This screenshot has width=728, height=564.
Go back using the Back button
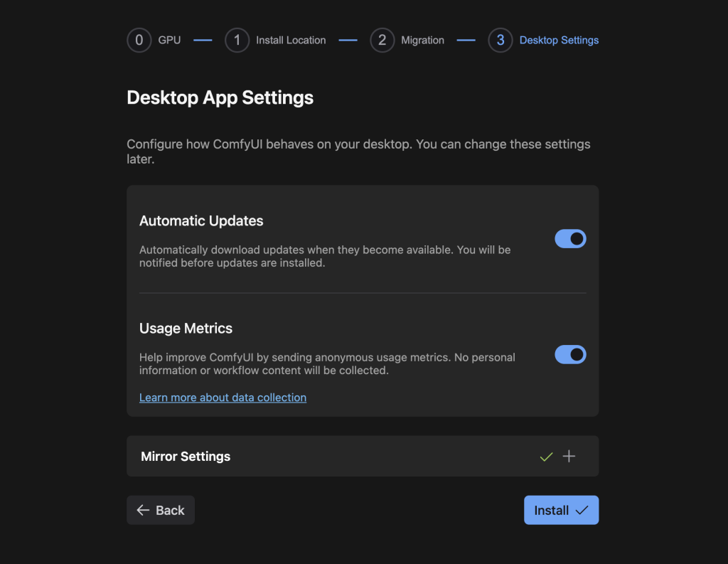[x=161, y=510]
